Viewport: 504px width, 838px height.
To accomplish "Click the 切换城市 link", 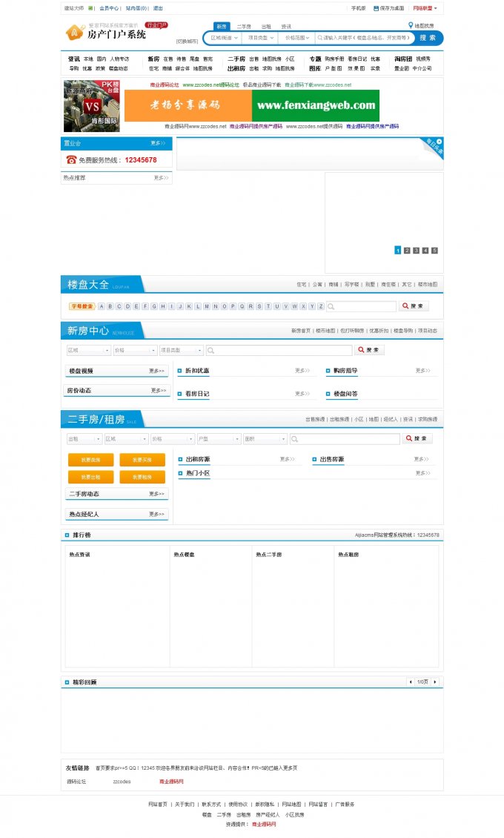I will pyautogui.click(x=187, y=41).
